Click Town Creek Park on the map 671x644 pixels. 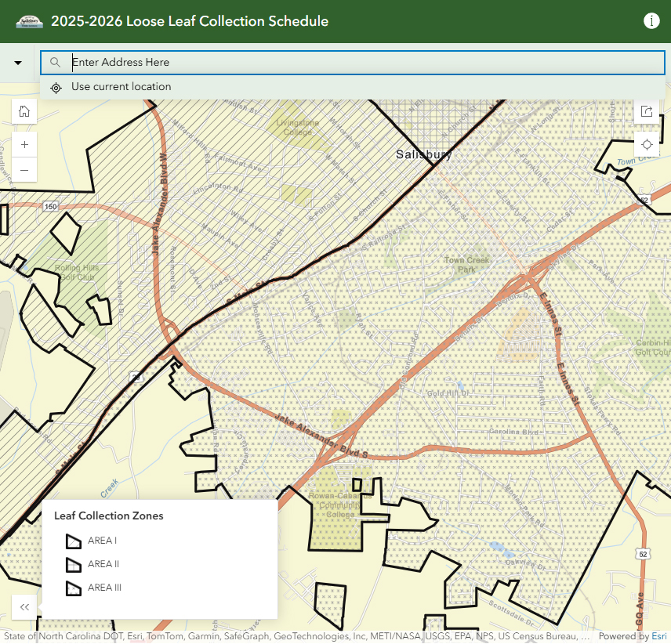point(466,265)
